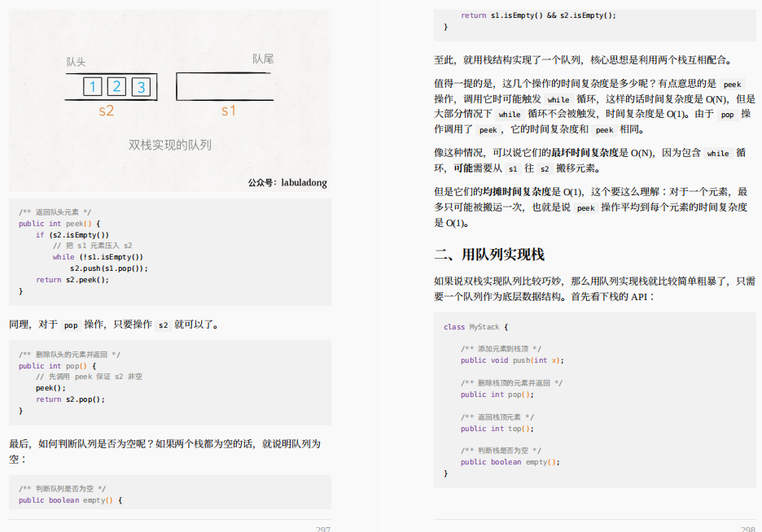Click the bold phrase "最坏时间复杂度"
This screenshot has height=532, width=762.
point(585,153)
